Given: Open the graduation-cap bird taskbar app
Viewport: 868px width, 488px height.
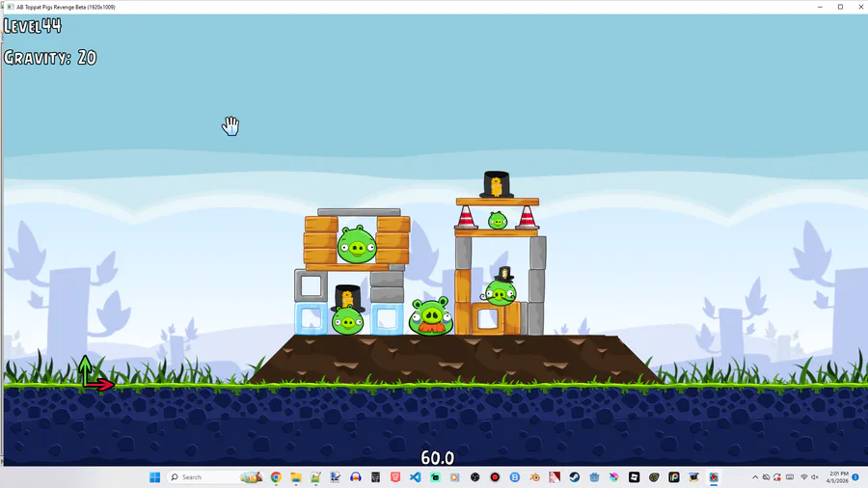Looking at the screenshot, I should pyautogui.click(x=694, y=477).
